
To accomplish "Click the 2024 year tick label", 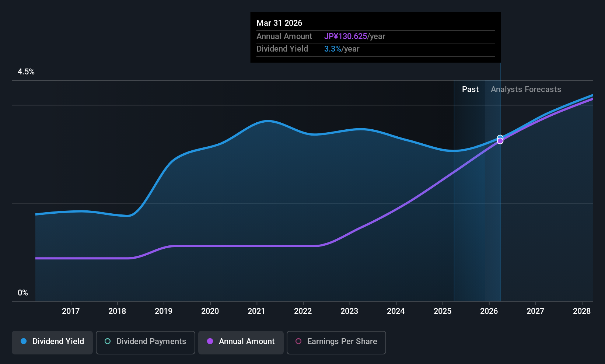I will coord(396,311).
